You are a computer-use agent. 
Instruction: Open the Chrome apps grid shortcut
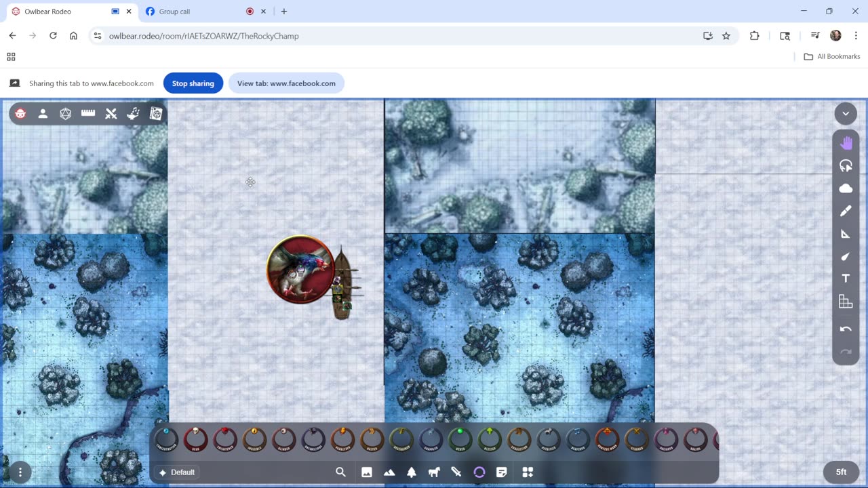click(11, 57)
